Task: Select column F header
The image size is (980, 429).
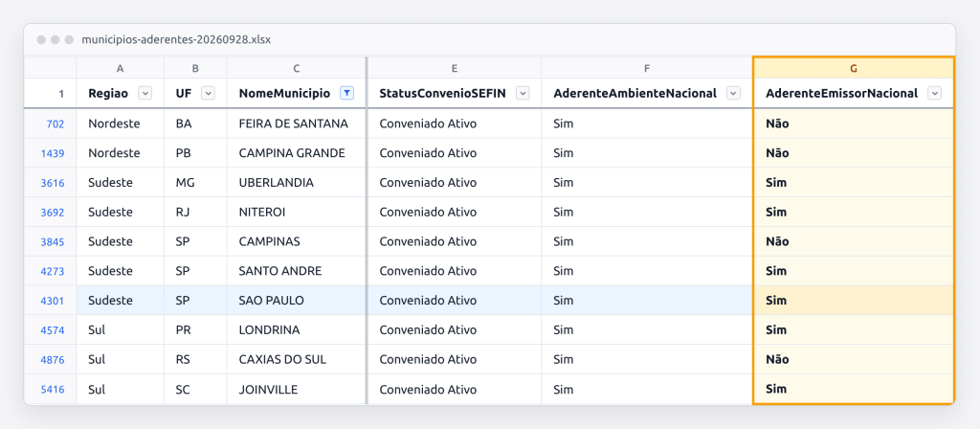Action: [647, 68]
